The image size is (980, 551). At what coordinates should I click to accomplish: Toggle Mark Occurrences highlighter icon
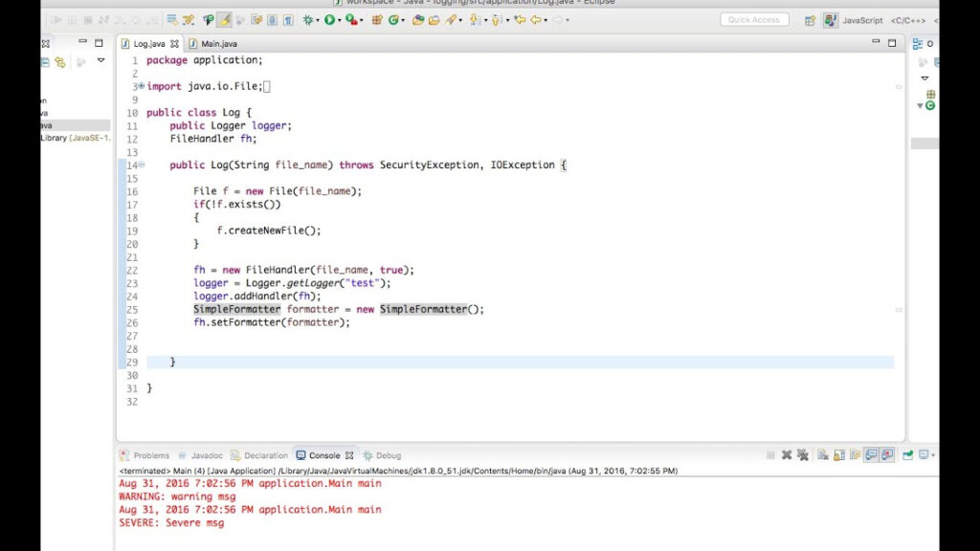(x=224, y=20)
